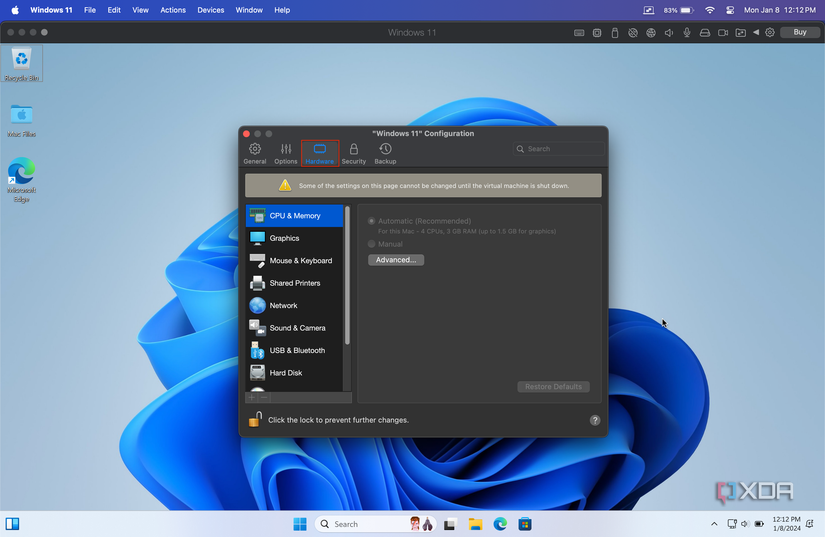
Task: Expand hidden icons chevron in system tray
Action: tap(714, 524)
